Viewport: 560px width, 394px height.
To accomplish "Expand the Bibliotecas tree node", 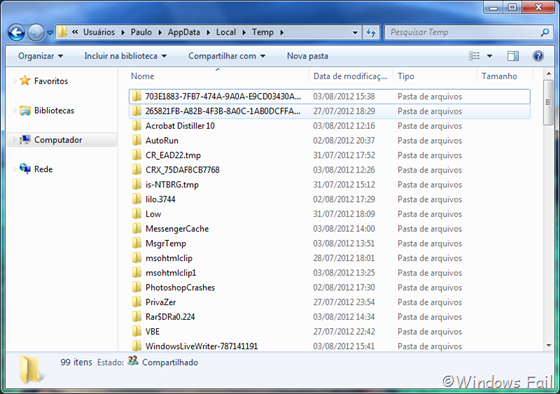I will click(14, 111).
